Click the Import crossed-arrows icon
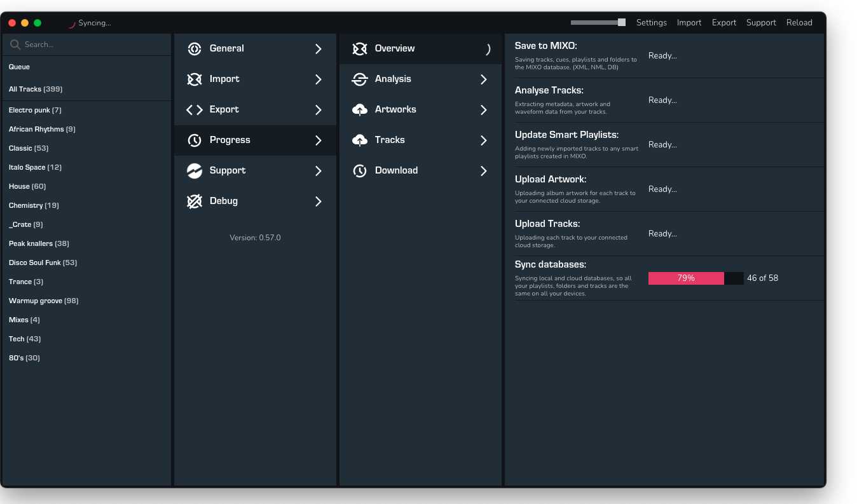Viewport: 857px width, 504px height. 195,79
